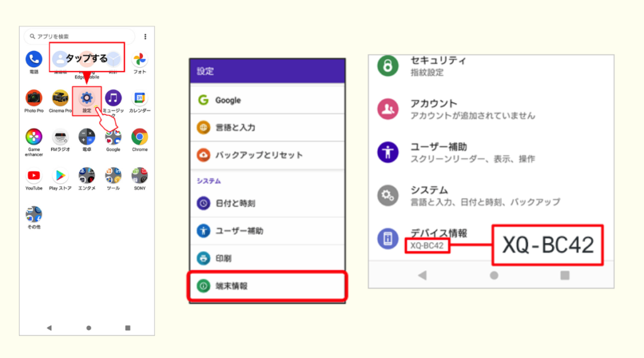
Task: Open ユーザー補助 with スクリーンリーダー subtitle
Action: coord(491,153)
